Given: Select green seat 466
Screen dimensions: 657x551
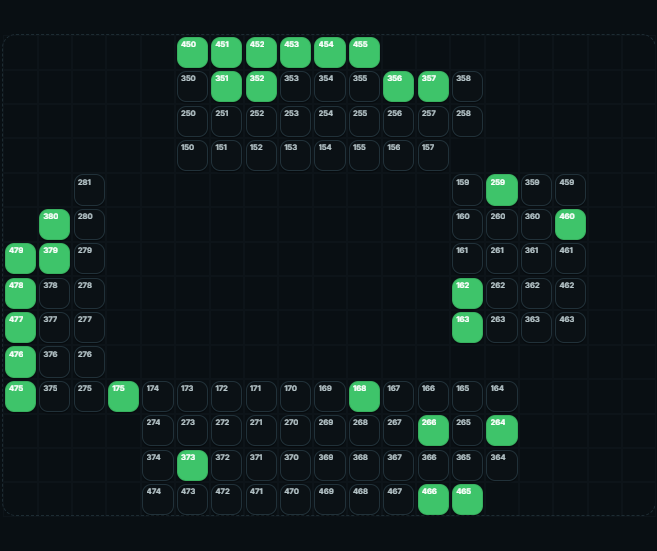Looking at the screenshot, I should click(x=433, y=499).
